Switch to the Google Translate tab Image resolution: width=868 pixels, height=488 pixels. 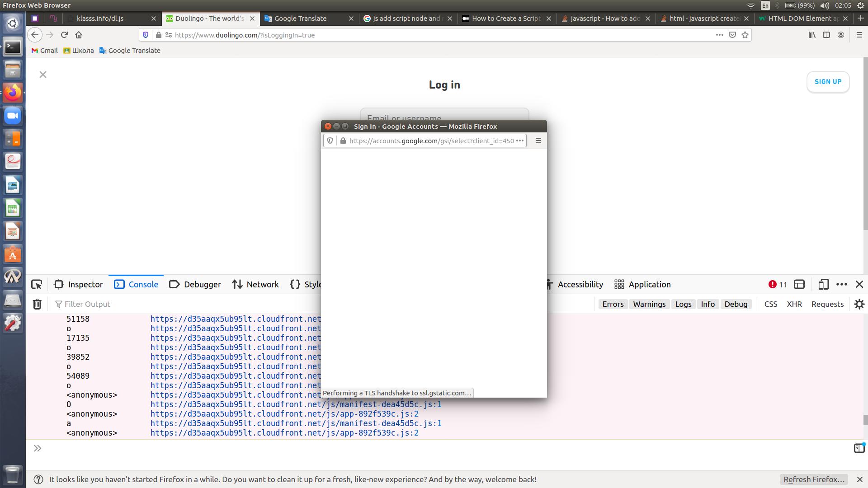pyautogui.click(x=300, y=19)
